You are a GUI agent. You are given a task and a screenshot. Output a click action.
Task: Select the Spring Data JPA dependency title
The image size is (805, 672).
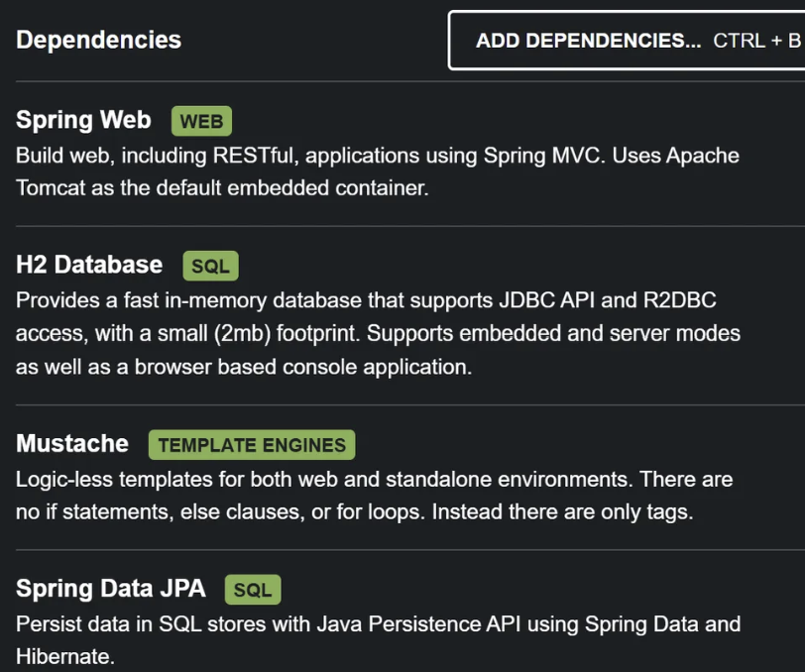coord(111,589)
